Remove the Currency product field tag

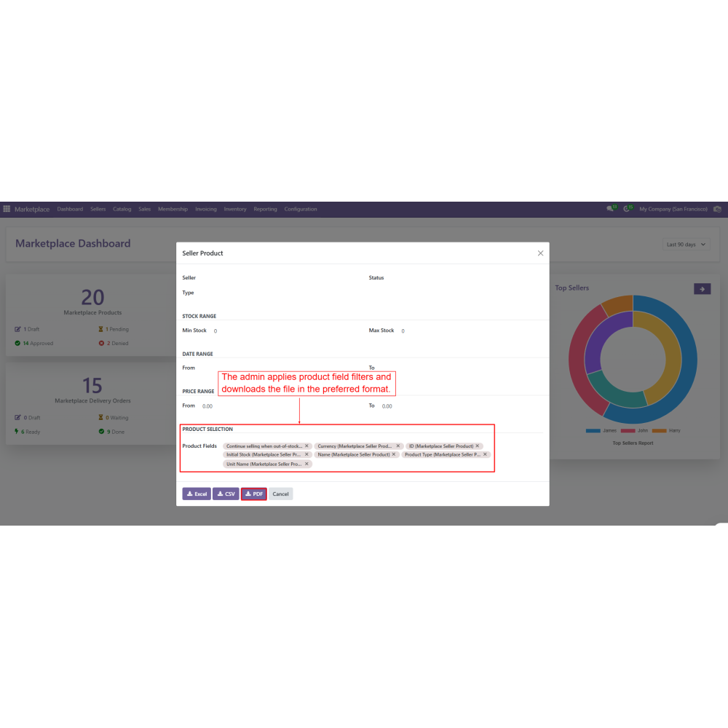click(398, 446)
